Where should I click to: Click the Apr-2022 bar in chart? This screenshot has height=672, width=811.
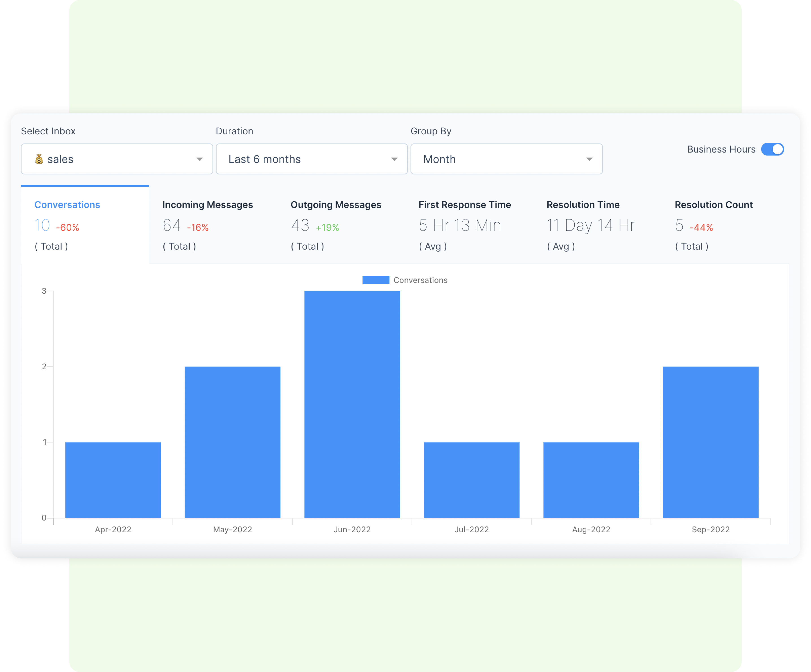(113, 480)
